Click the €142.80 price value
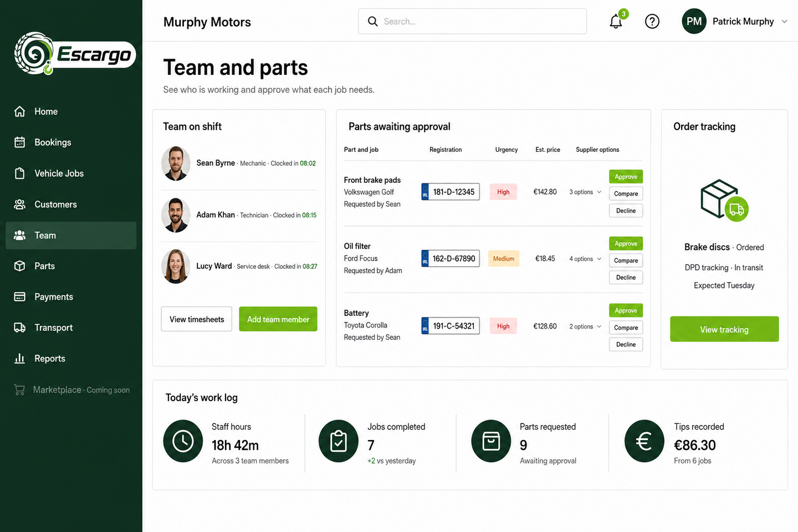This screenshot has height=532, width=798. pos(545,192)
